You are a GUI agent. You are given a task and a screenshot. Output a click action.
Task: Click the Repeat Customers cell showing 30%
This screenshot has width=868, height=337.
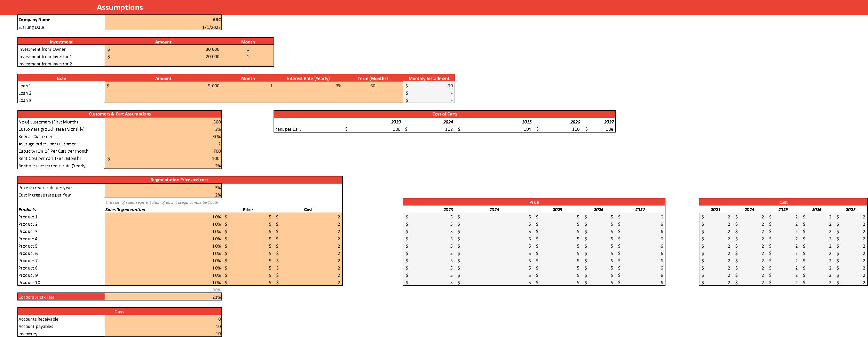[x=163, y=136]
